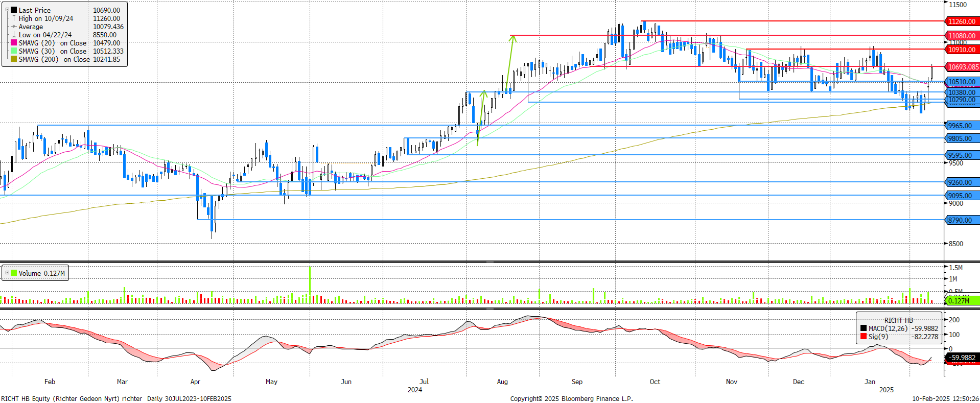980x403 pixels.
Task: Click the High marker icon in legend
Action: (14, 18)
